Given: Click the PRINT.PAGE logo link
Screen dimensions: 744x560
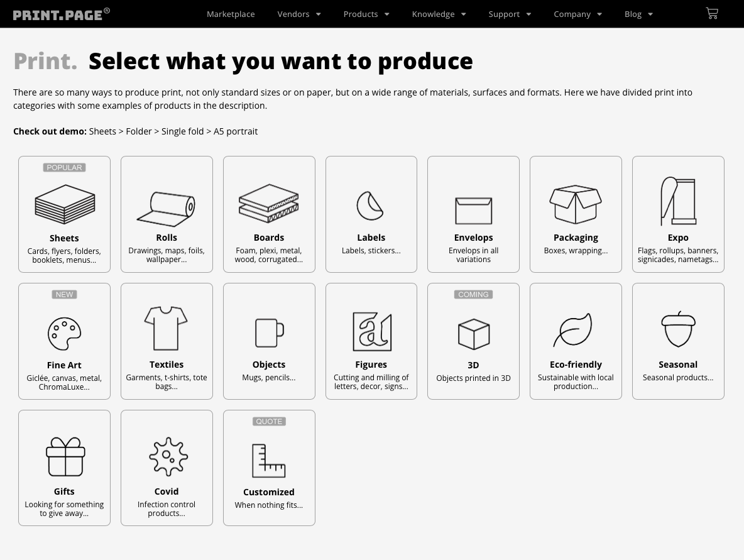Looking at the screenshot, I should click(61, 14).
